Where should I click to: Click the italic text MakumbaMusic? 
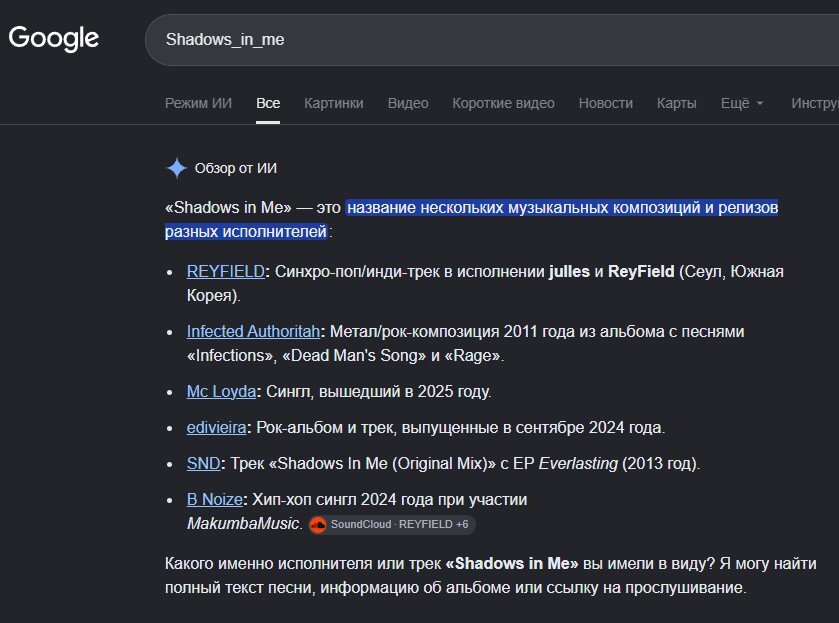tap(243, 523)
